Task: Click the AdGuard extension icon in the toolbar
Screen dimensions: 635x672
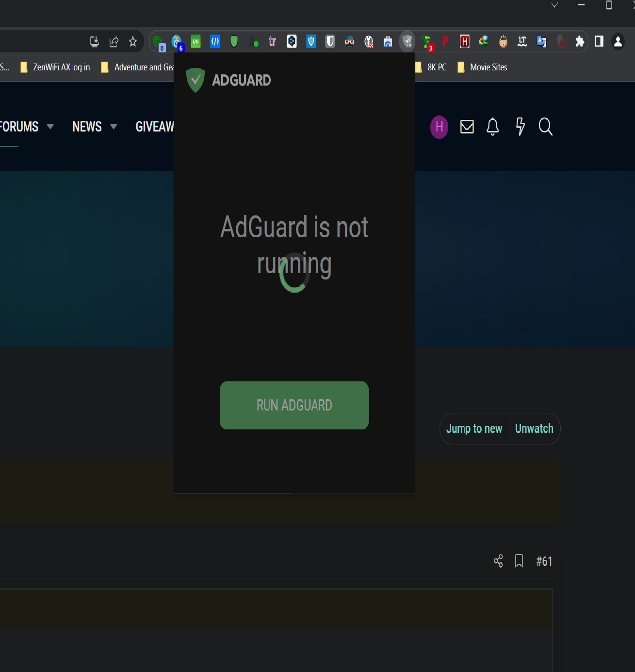Action: click(407, 42)
